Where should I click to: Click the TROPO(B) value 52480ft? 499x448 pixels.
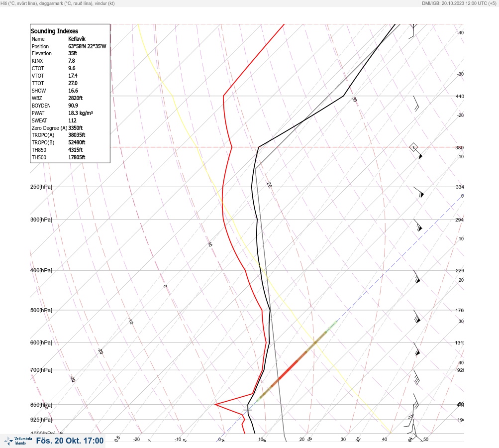77,142
